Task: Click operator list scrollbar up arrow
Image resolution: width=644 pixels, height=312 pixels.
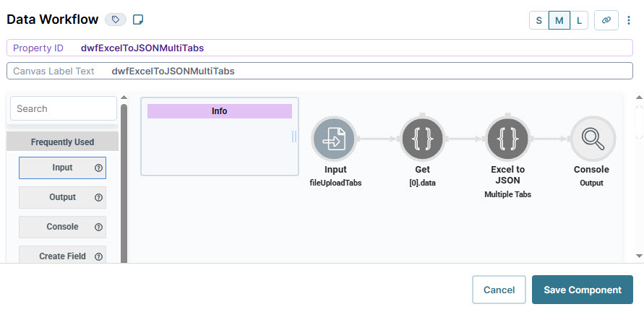Action: pos(124,97)
